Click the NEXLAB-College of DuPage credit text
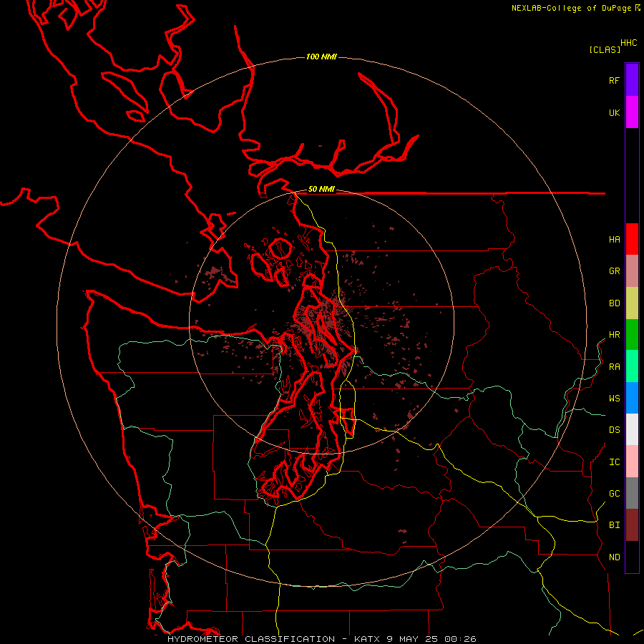 tap(572, 8)
